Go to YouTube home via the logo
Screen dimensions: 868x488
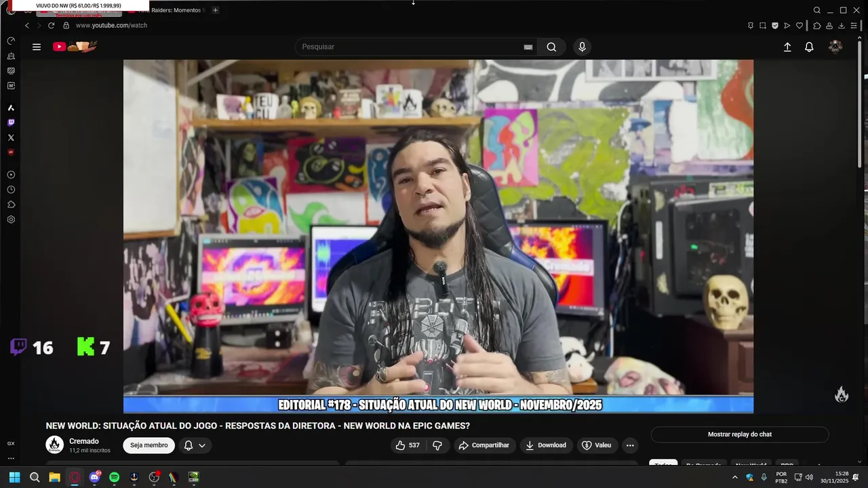pyautogui.click(x=75, y=47)
